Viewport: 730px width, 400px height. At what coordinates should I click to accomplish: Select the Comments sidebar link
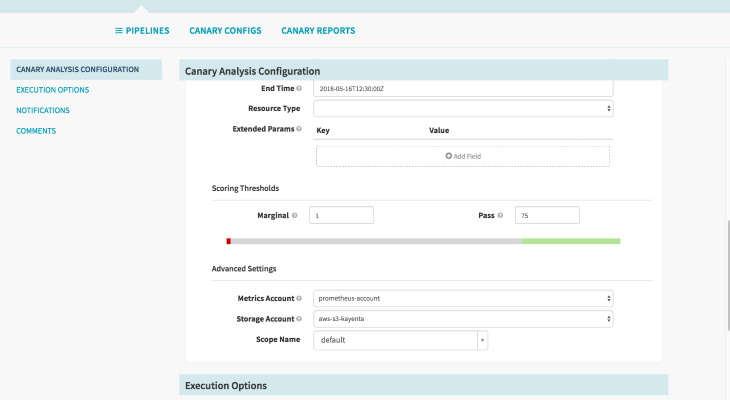click(36, 131)
